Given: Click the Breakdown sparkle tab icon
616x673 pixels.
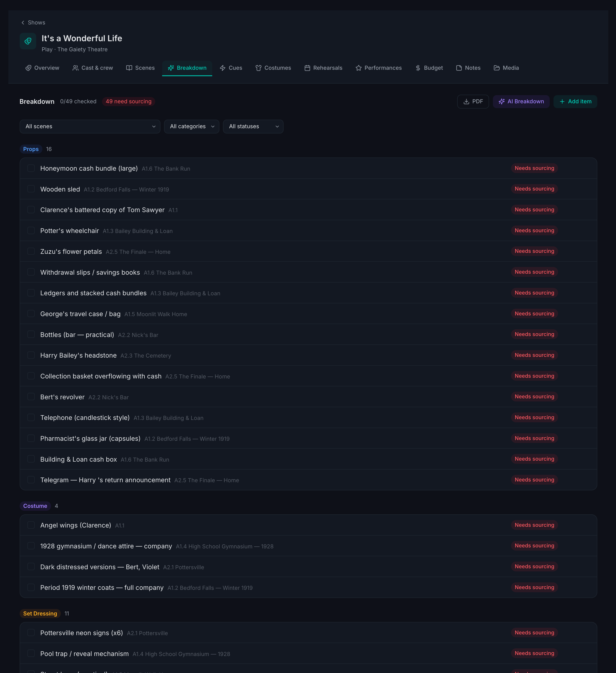Looking at the screenshot, I should pyautogui.click(x=171, y=68).
